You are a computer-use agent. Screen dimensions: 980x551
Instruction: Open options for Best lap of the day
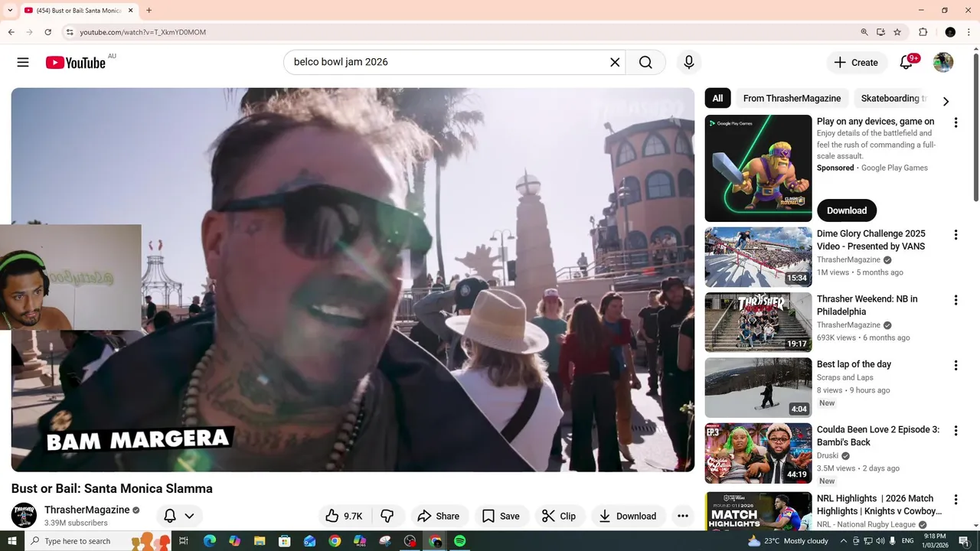(955, 366)
